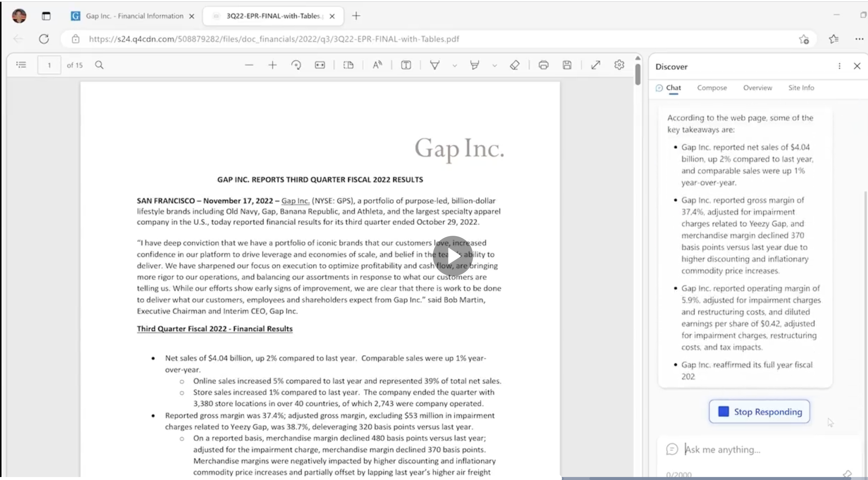The height and width of the screenshot is (480, 868).
Task: Zoom out with the minus icon
Action: (x=249, y=65)
